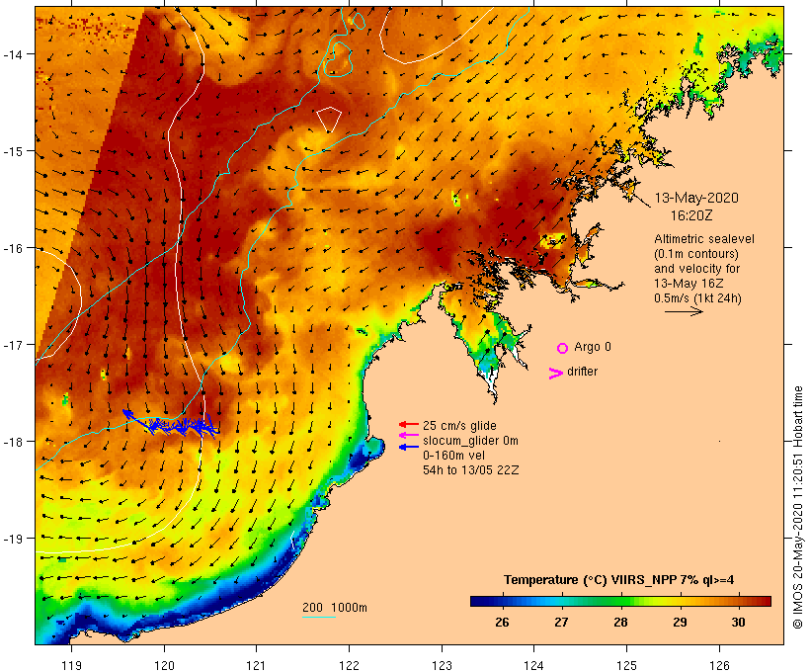Click the longitude axis label 119
810x672 pixels.
tap(71, 666)
